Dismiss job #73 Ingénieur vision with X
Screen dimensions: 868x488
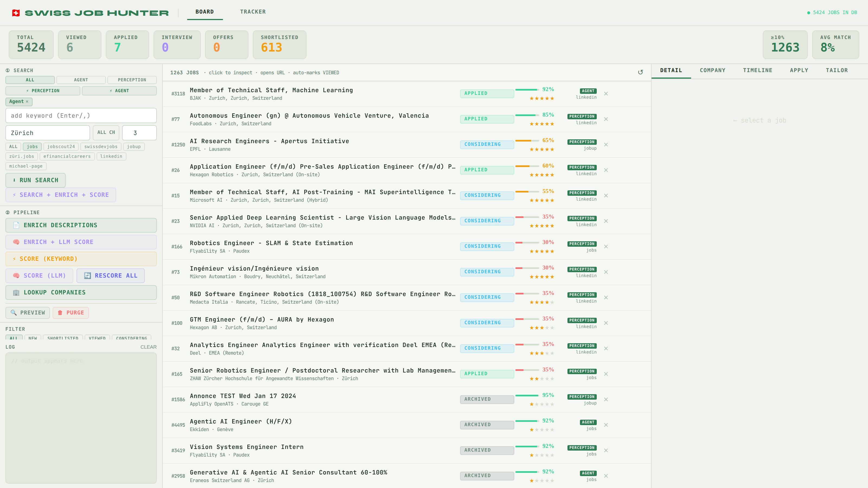point(606,272)
